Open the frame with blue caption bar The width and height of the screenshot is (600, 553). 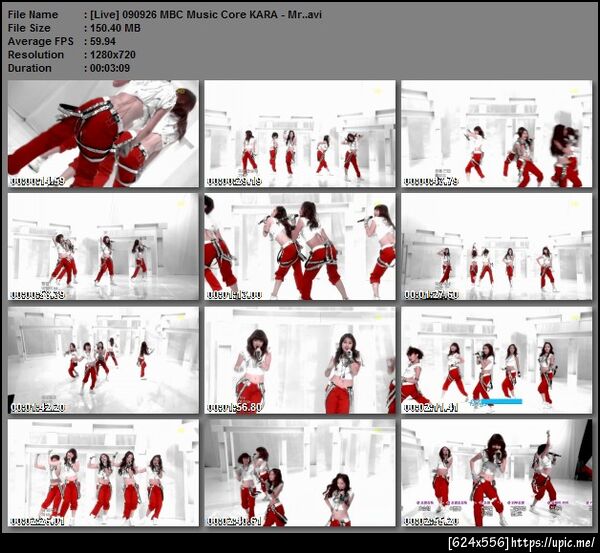click(x=497, y=360)
